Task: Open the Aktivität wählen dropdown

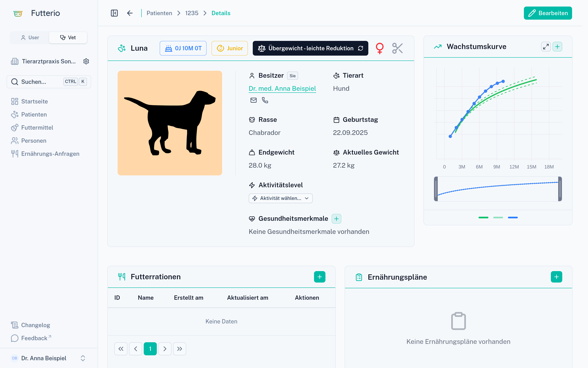Action: click(280, 198)
